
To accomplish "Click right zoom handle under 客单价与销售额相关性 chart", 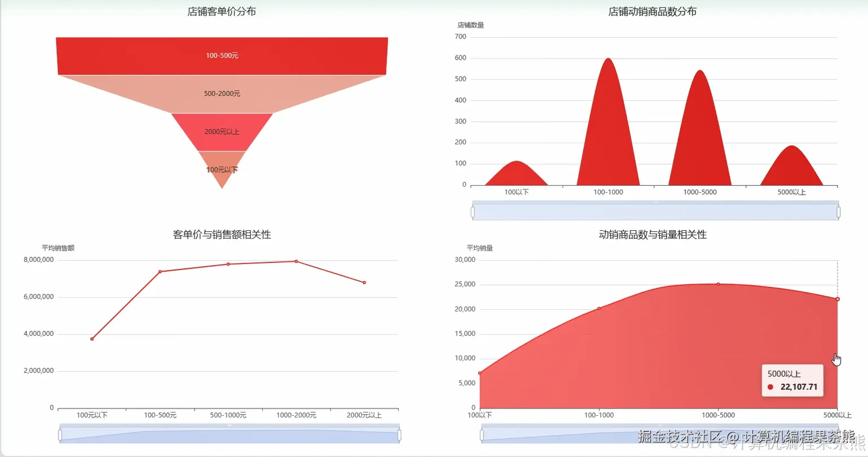I will [x=399, y=435].
